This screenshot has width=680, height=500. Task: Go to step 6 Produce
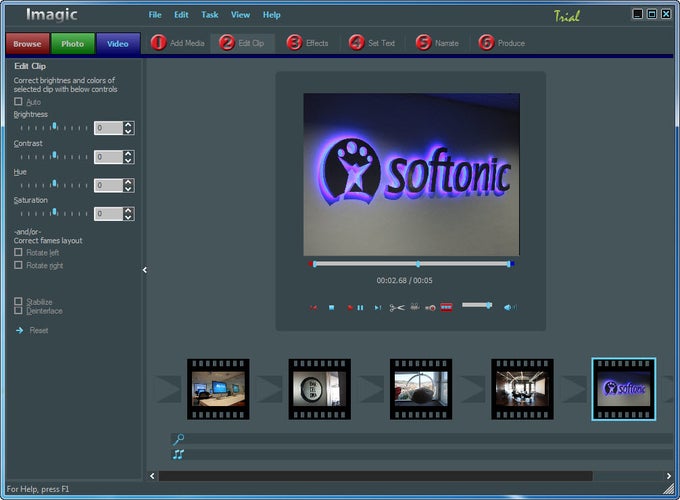point(502,43)
